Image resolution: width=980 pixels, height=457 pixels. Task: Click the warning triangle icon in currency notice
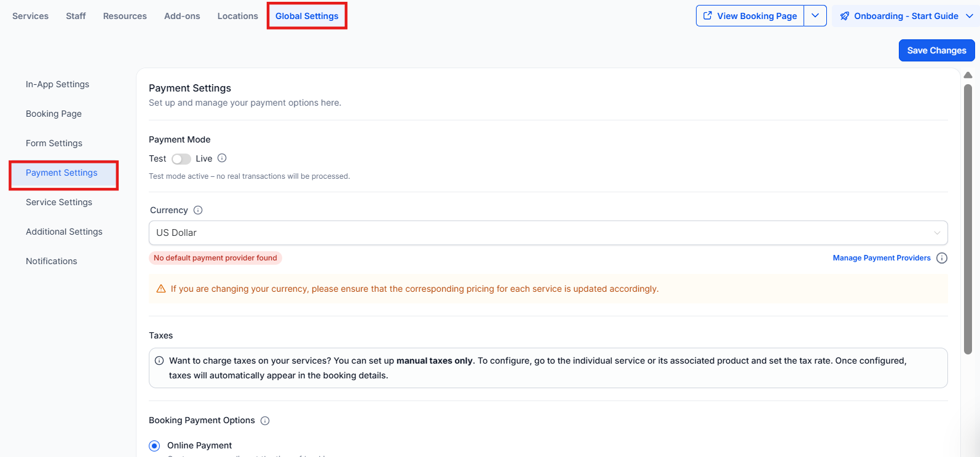(x=161, y=289)
